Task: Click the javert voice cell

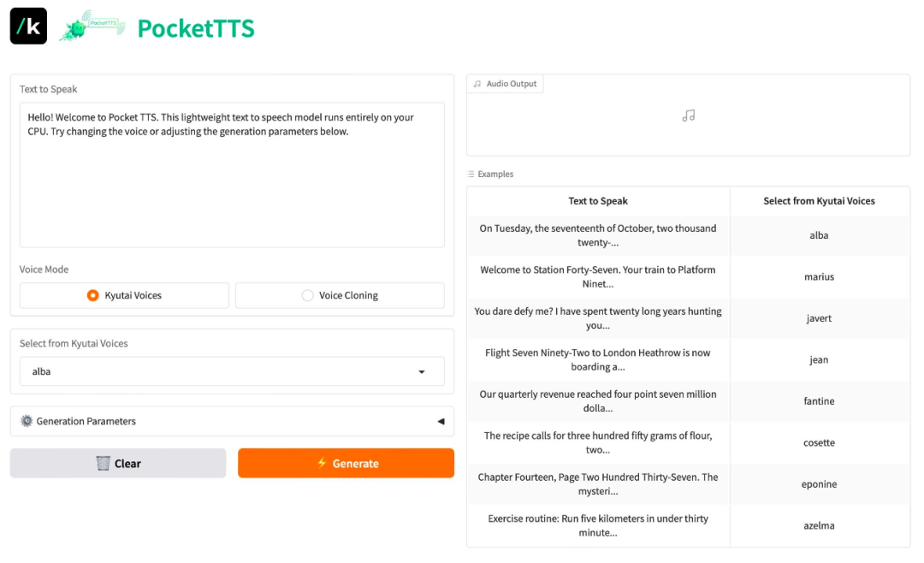Action: click(x=819, y=318)
